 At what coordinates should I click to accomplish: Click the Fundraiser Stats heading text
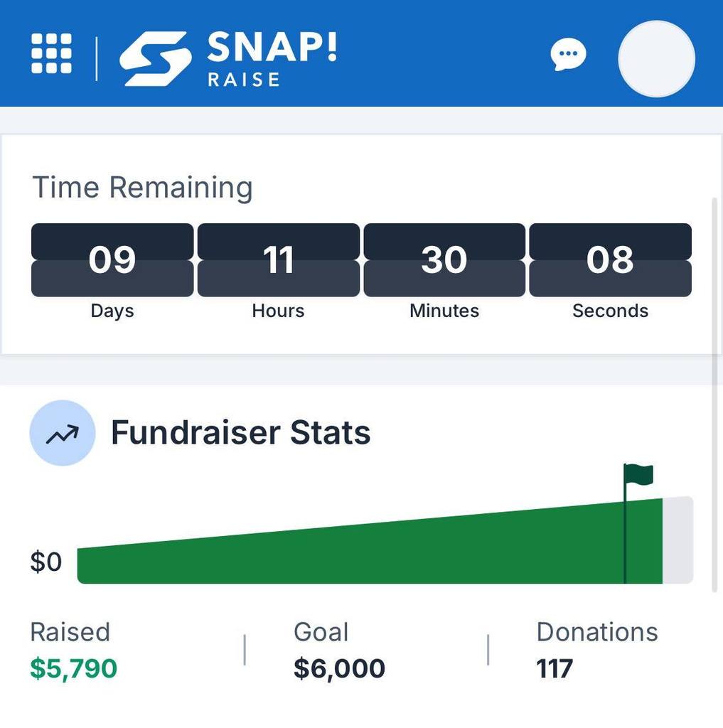click(x=240, y=432)
